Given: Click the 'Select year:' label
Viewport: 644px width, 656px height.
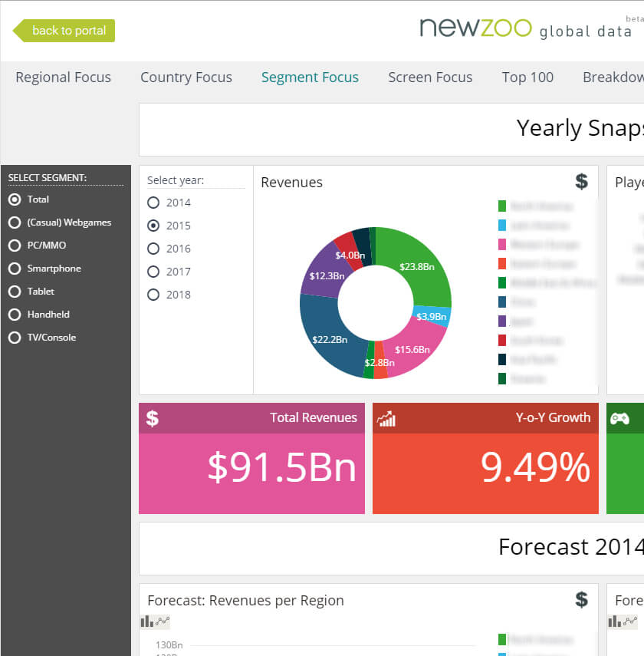Looking at the screenshot, I should click(176, 180).
